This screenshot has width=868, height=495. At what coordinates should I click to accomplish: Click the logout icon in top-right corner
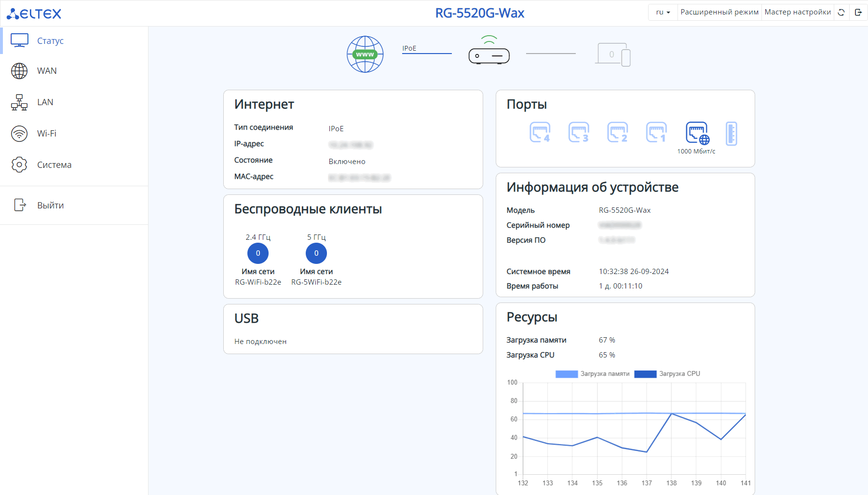point(858,13)
